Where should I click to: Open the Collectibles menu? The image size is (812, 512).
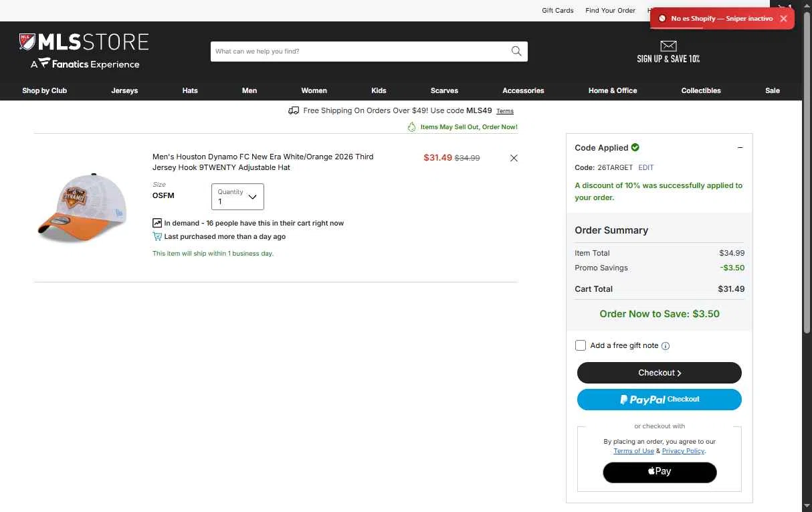(x=701, y=90)
